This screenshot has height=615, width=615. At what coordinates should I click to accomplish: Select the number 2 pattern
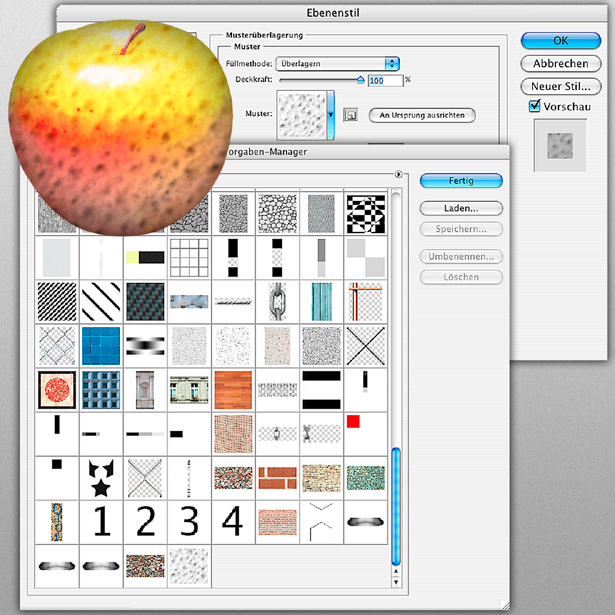145,522
